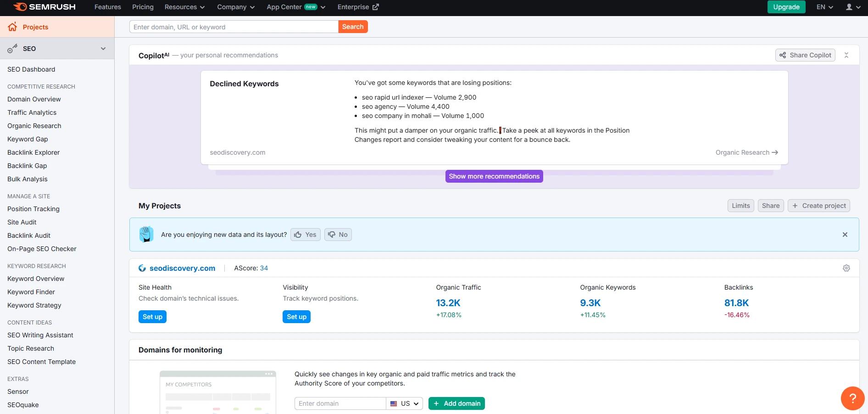Open SEO Content Template
The width and height of the screenshot is (868, 414).
click(x=42, y=362)
